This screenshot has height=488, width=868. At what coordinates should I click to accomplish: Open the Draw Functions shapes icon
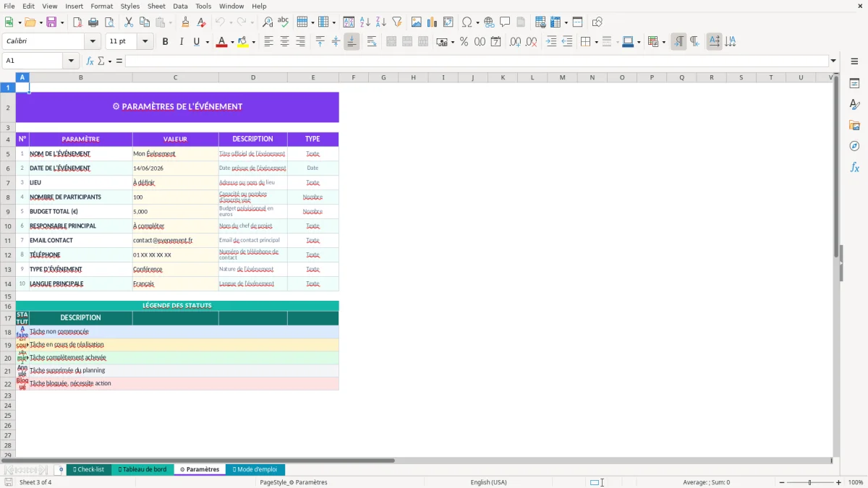[597, 22]
